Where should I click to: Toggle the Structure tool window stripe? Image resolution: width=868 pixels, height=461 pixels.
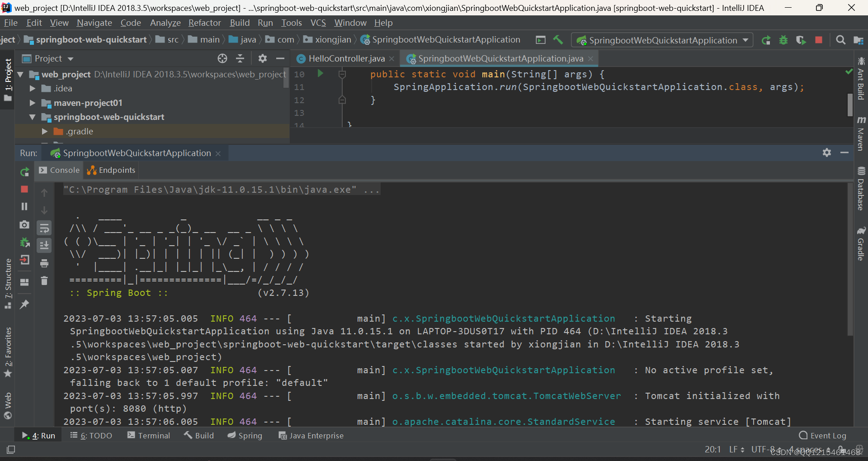(x=8, y=283)
